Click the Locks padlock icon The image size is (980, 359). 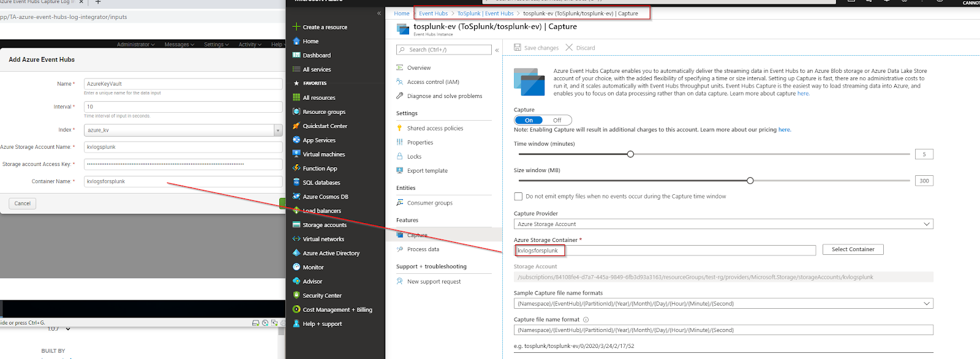click(399, 156)
